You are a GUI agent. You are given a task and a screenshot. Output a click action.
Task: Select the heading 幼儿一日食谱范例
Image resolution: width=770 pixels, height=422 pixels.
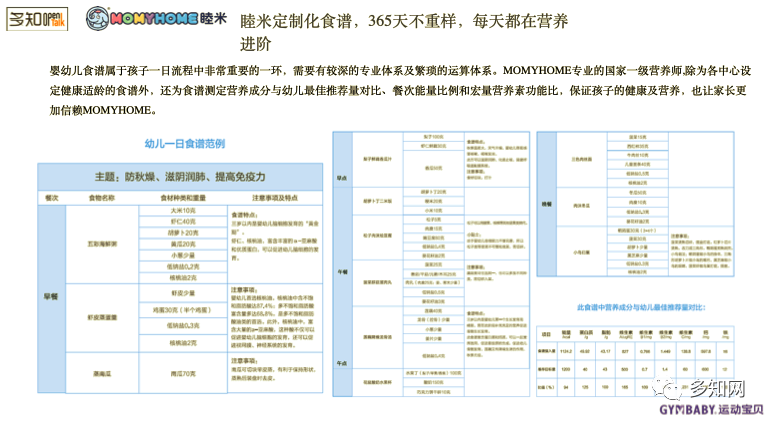(x=185, y=143)
